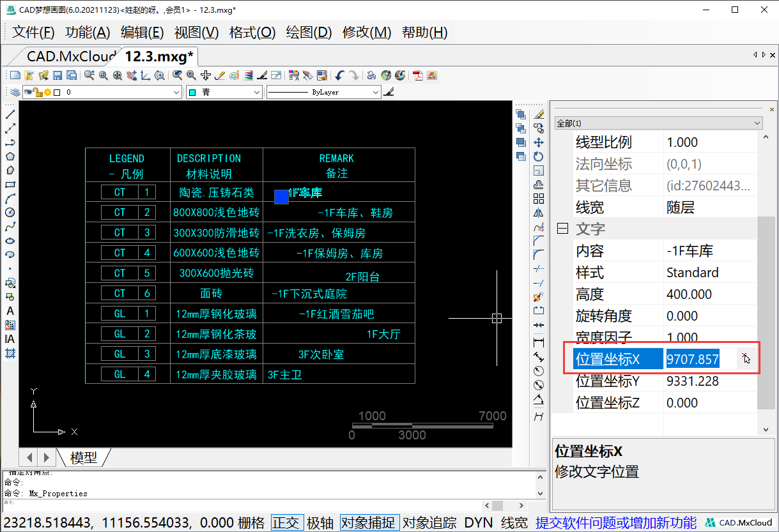This screenshot has width=779, height=532.
Task: Toggle 极轴 polar tracking in status bar
Action: tap(320, 522)
